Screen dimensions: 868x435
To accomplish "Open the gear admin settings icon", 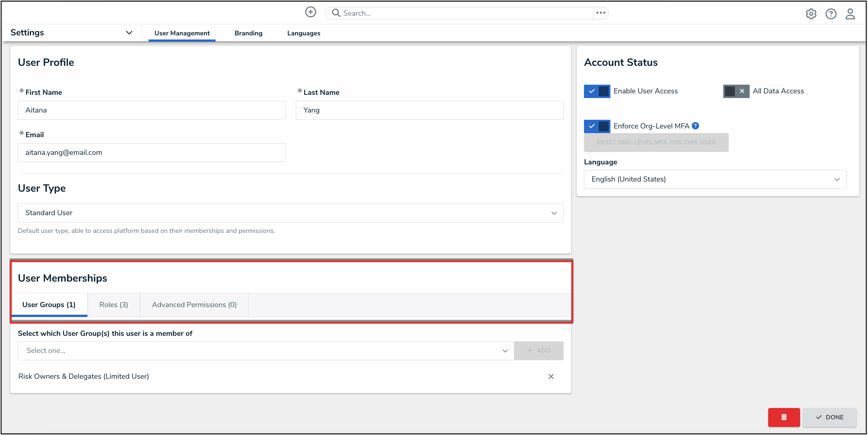I will pyautogui.click(x=811, y=14).
